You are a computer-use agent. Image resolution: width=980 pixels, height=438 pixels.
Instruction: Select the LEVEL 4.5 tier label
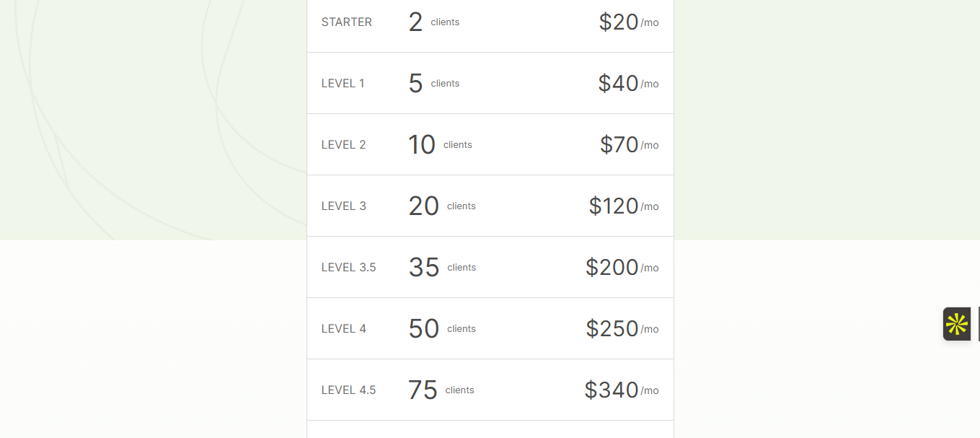(349, 390)
